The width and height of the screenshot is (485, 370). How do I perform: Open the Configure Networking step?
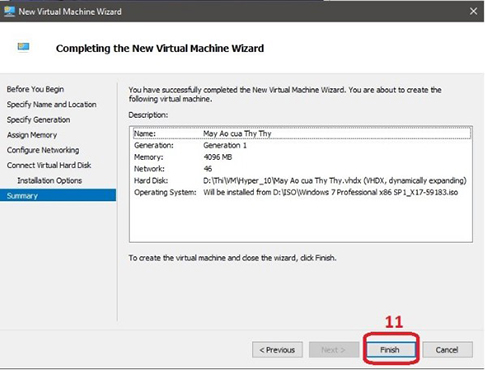tap(43, 150)
